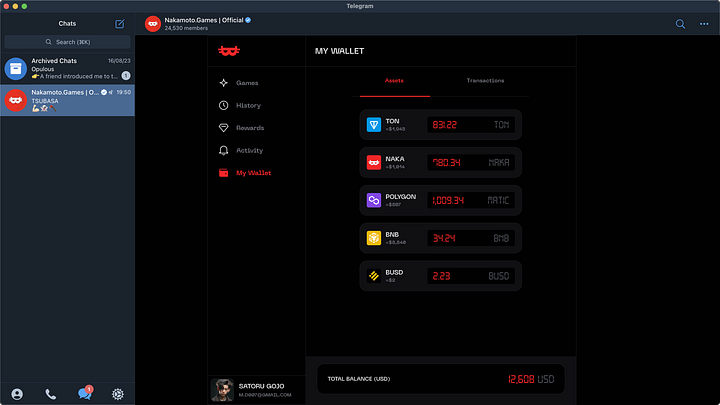Click the Rewards diamond icon
This screenshot has width=720, height=405.
point(224,128)
